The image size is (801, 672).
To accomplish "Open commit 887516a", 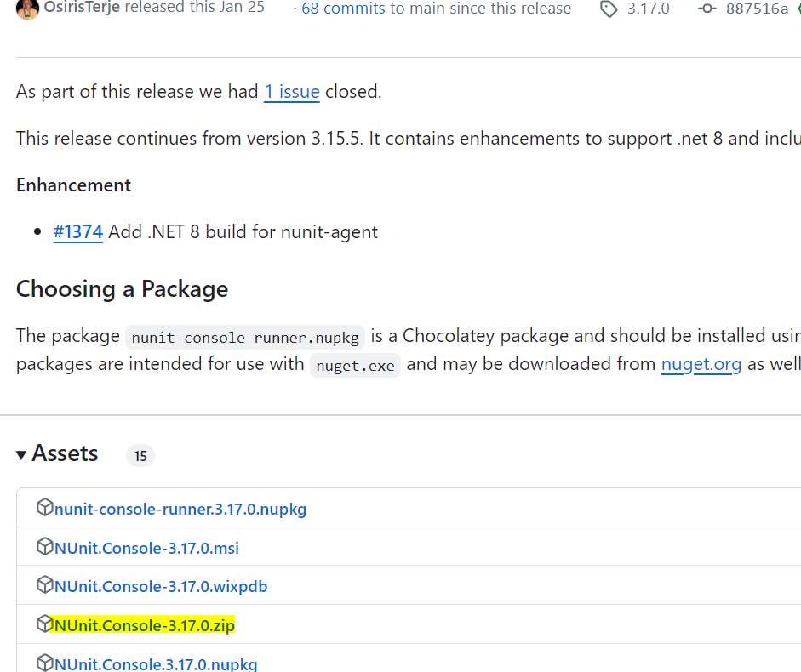I will pyautogui.click(x=757, y=9).
